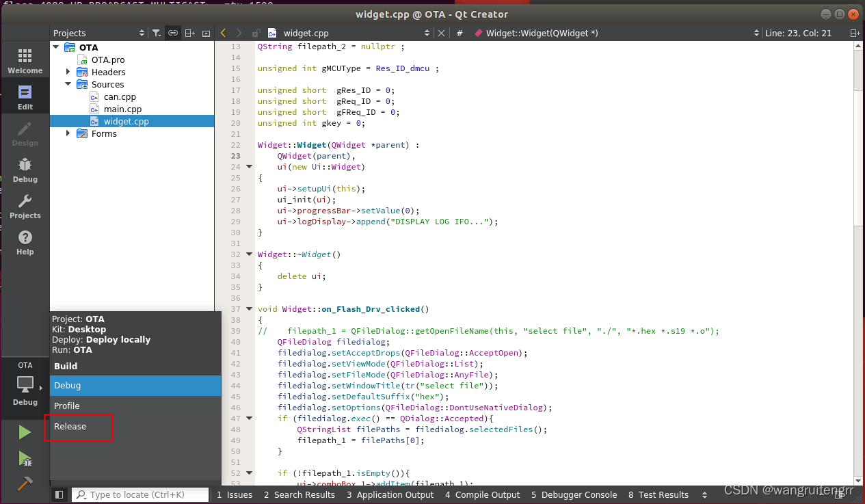Viewport: 865px width, 504px height.
Task: Select main.cpp in Sources
Action: (122, 109)
